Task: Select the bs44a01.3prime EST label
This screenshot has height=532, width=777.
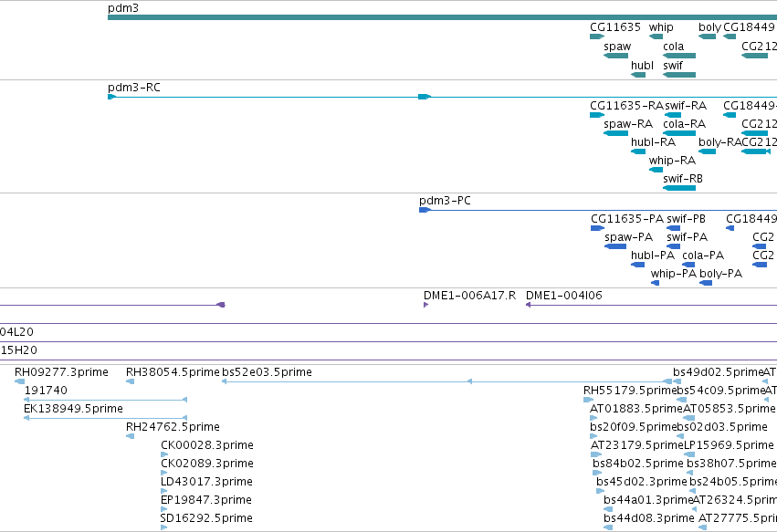Action: coord(648,500)
